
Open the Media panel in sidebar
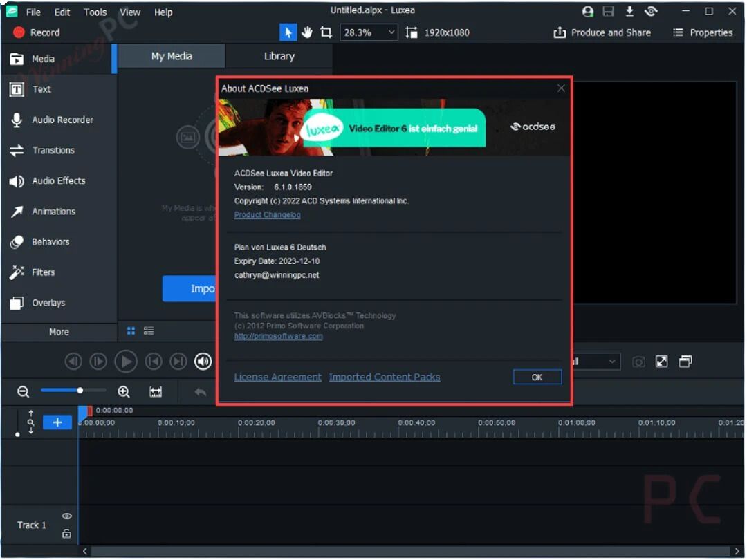pos(57,59)
